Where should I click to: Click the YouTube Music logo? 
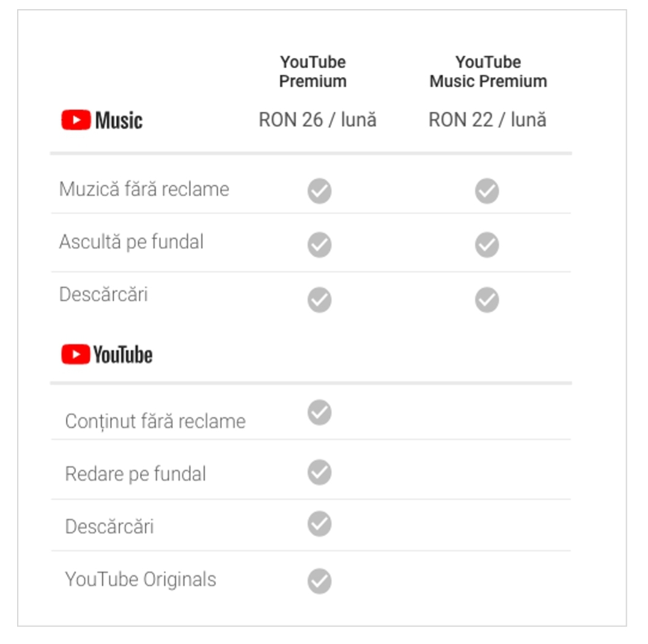pyautogui.click(x=101, y=120)
